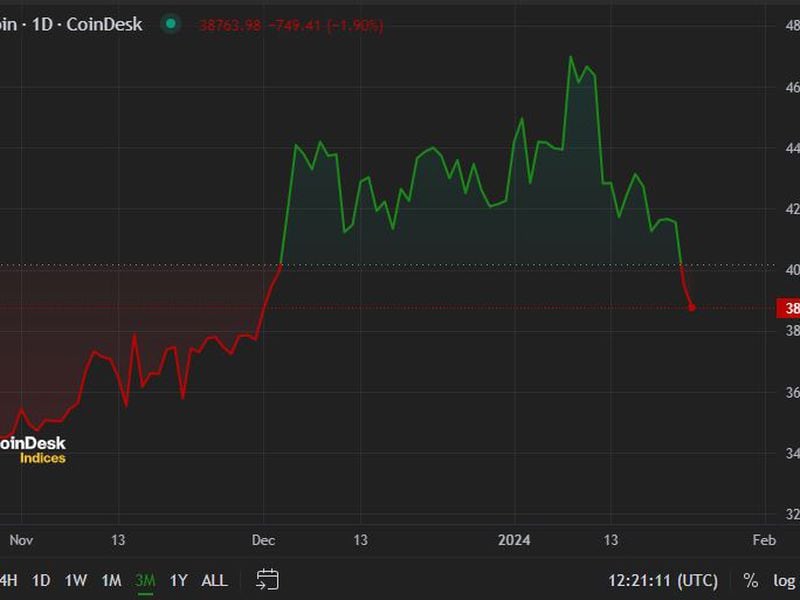Screen dimensions: 800x600
Task: Select the ALL timeframe button
Action: (x=213, y=579)
